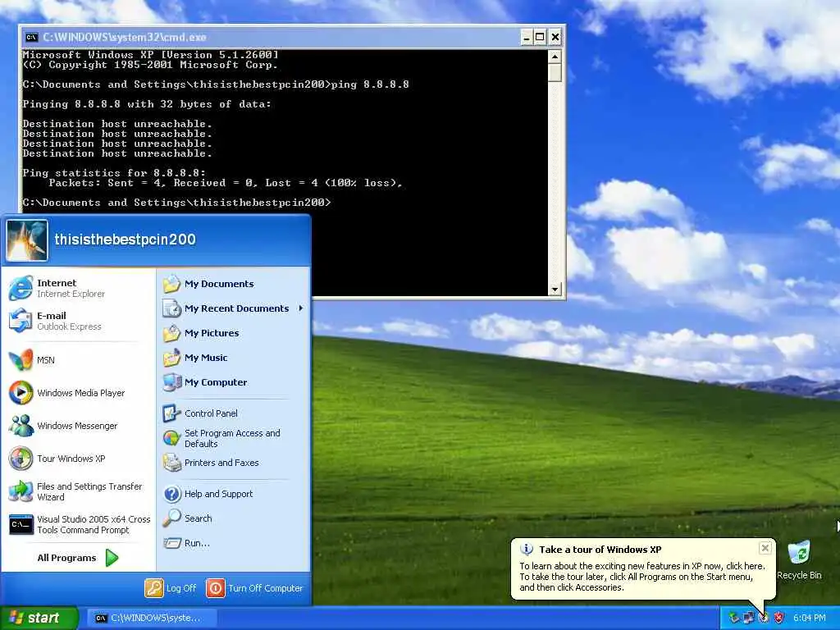
Task: Open Set Program Access and Defaults
Action: click(234, 438)
